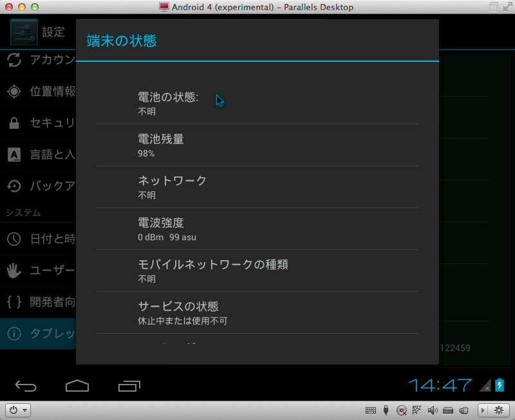Click the システム section header label
The image size is (515, 420).
click(x=23, y=213)
